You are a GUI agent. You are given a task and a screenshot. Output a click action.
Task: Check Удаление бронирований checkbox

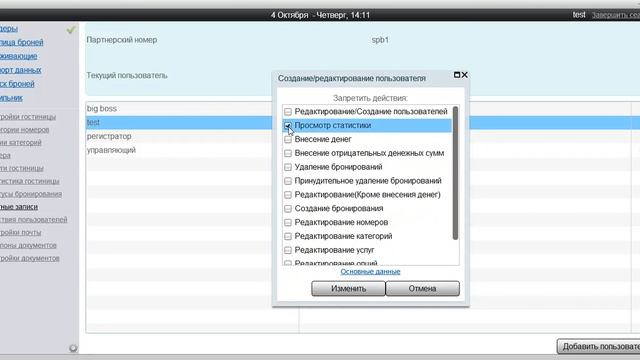tap(288, 167)
